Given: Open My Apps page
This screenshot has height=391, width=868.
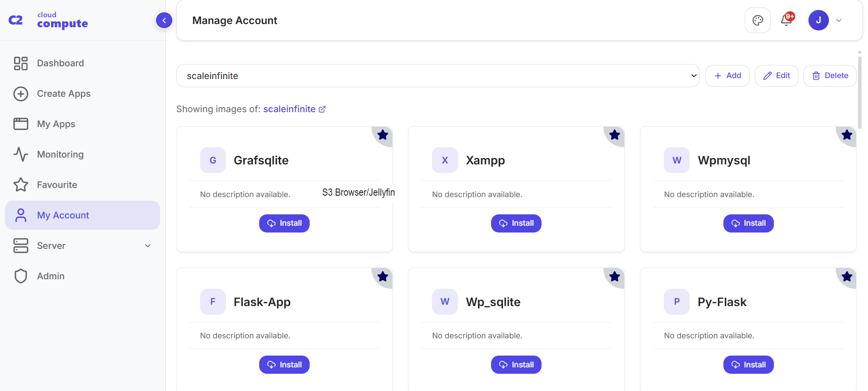Looking at the screenshot, I should pos(82,124).
